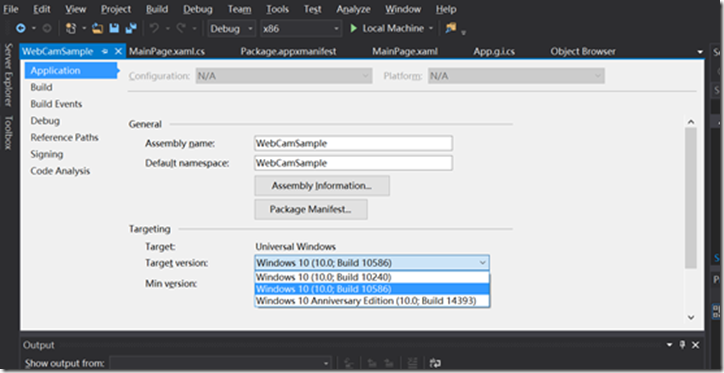Open the Edit menu
The height and width of the screenshot is (373, 724).
[x=42, y=9]
